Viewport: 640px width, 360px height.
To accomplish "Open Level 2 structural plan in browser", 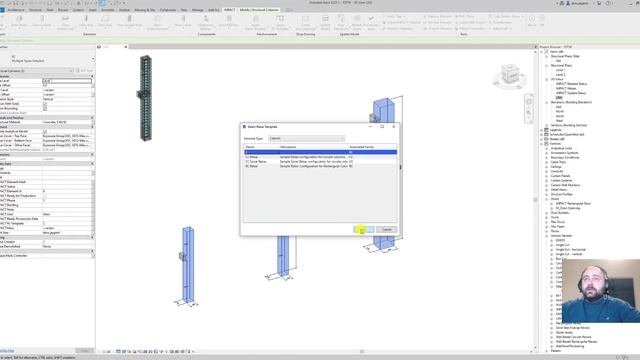I will 560,75.
